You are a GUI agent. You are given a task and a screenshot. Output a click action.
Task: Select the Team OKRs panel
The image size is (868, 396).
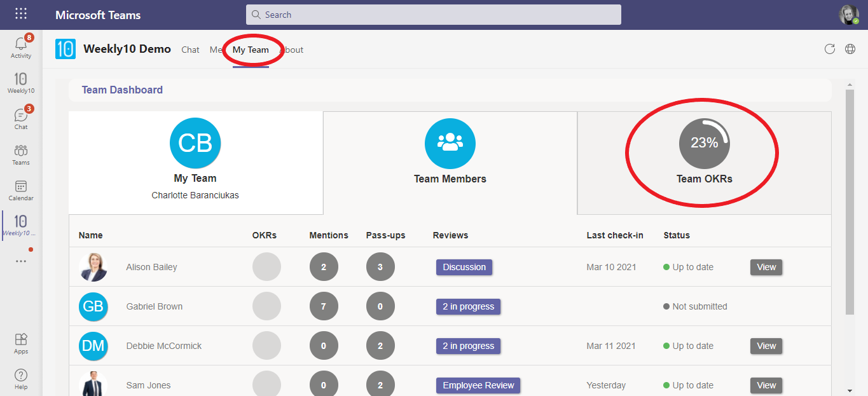tap(705, 163)
